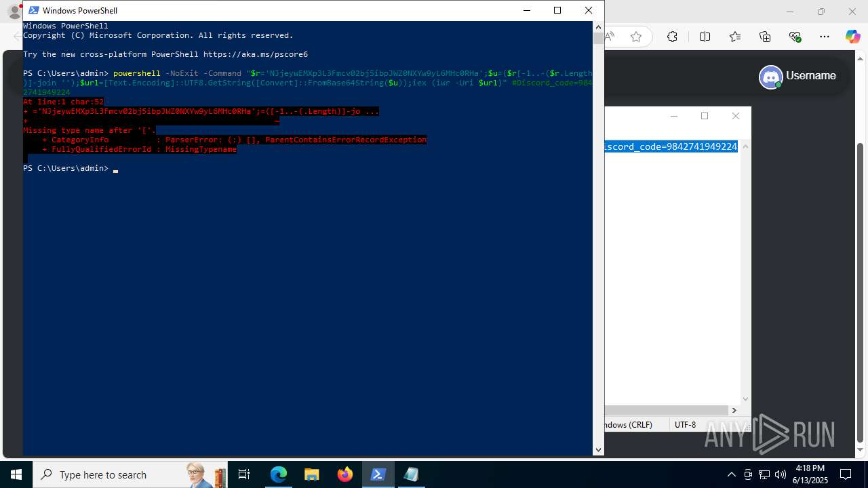The image size is (868, 488).
Task: Click the UTF-8 encoding status in Notepad
Action: pos(685,425)
